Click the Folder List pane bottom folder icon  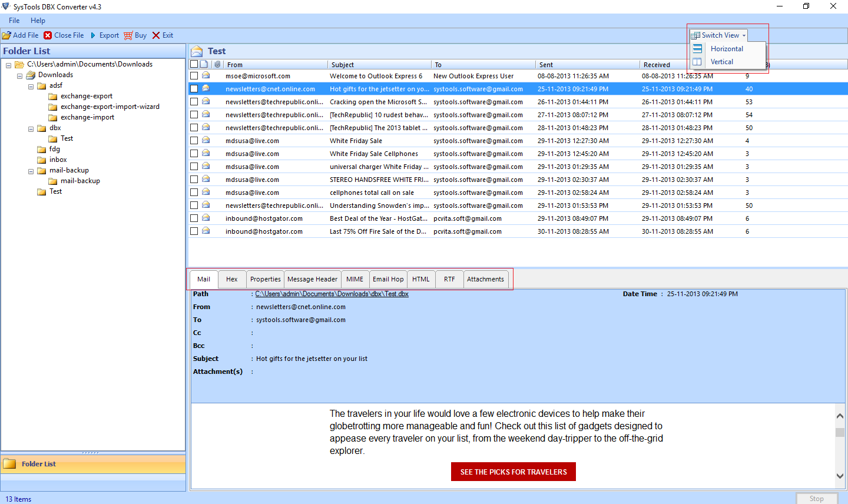(x=9, y=464)
